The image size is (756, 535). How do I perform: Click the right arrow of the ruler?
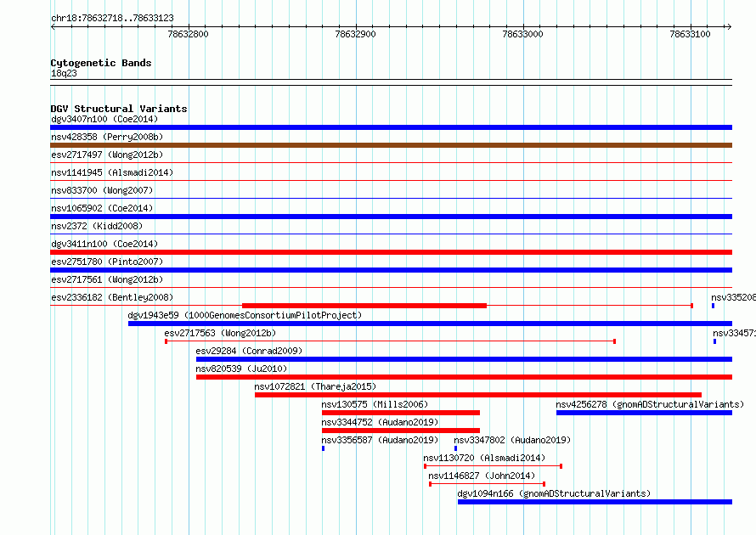pos(729,26)
